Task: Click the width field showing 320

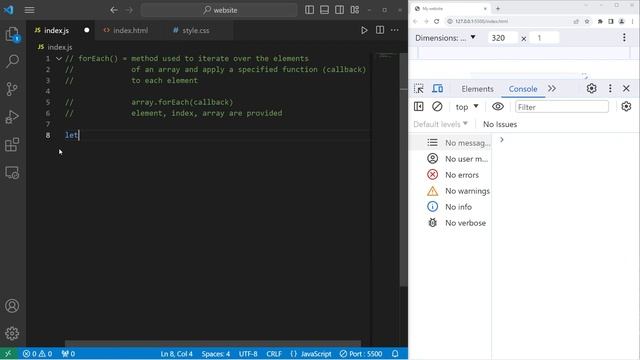Action: coord(503,38)
